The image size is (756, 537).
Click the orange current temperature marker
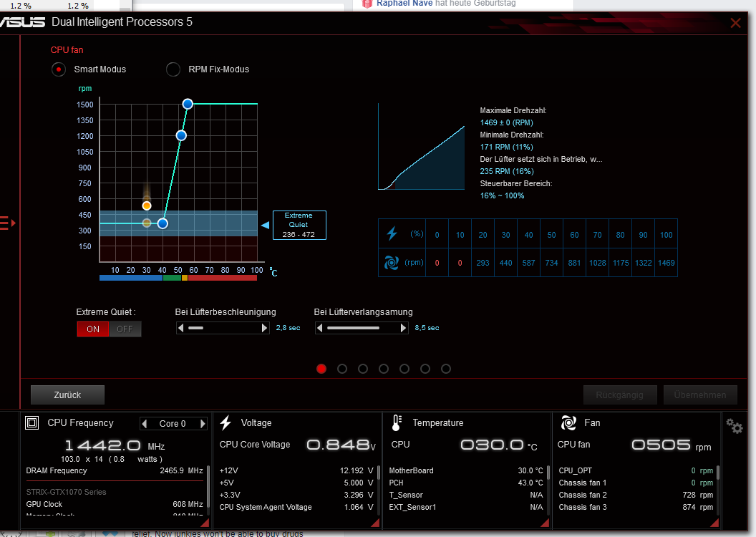point(147,205)
